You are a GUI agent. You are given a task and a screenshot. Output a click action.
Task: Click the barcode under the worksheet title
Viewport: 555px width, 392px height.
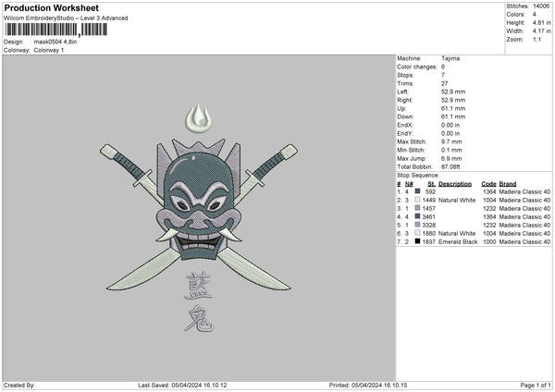coord(55,30)
